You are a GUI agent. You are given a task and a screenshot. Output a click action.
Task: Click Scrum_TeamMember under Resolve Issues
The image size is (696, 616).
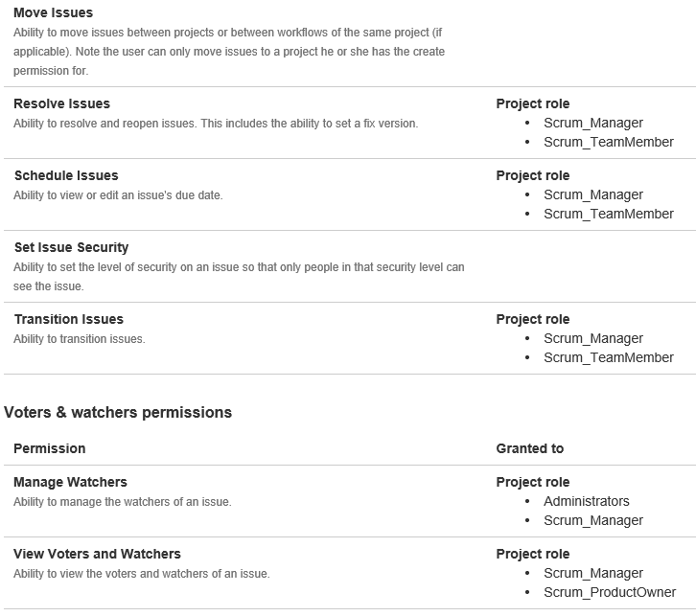[609, 142]
